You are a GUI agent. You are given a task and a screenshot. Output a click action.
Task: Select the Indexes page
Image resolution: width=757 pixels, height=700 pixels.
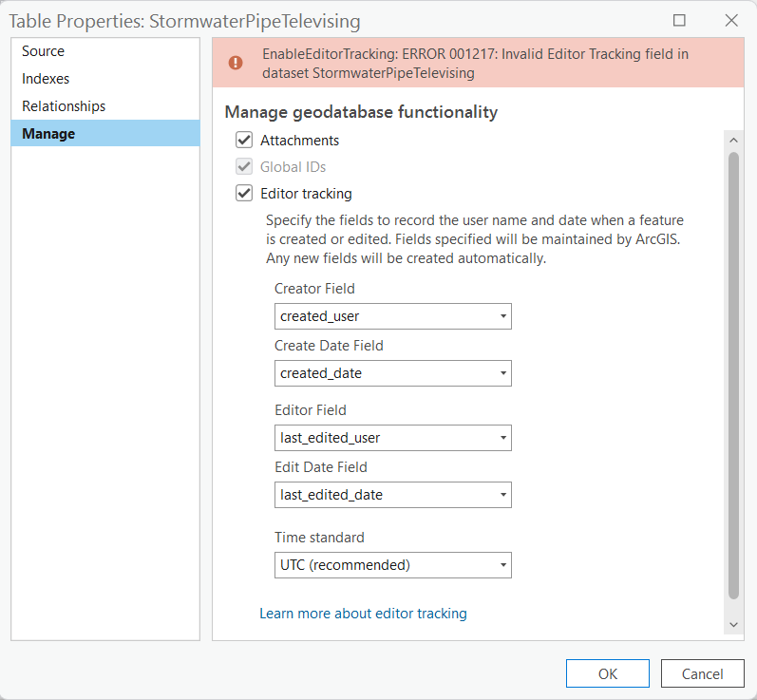tap(46, 79)
